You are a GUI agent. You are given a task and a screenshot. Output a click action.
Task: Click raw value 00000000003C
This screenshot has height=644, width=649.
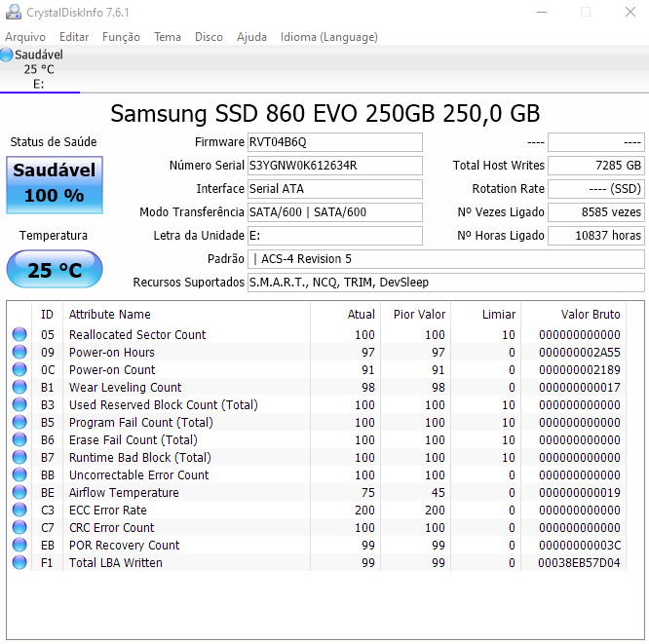pos(580,545)
